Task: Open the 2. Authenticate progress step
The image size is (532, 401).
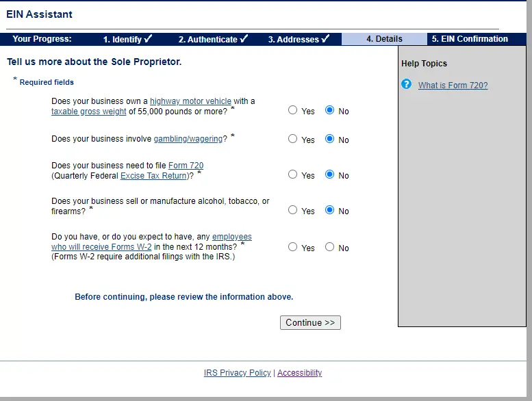Action: click(x=213, y=39)
